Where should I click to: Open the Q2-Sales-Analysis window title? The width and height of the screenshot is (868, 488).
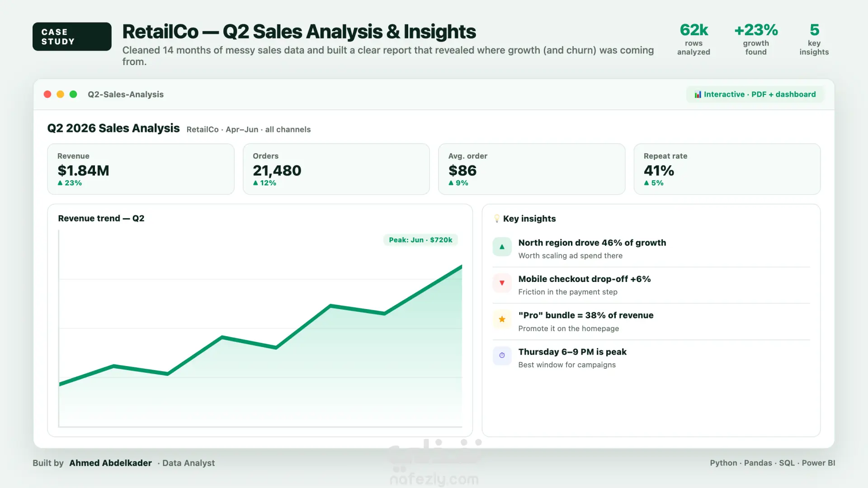click(x=126, y=94)
